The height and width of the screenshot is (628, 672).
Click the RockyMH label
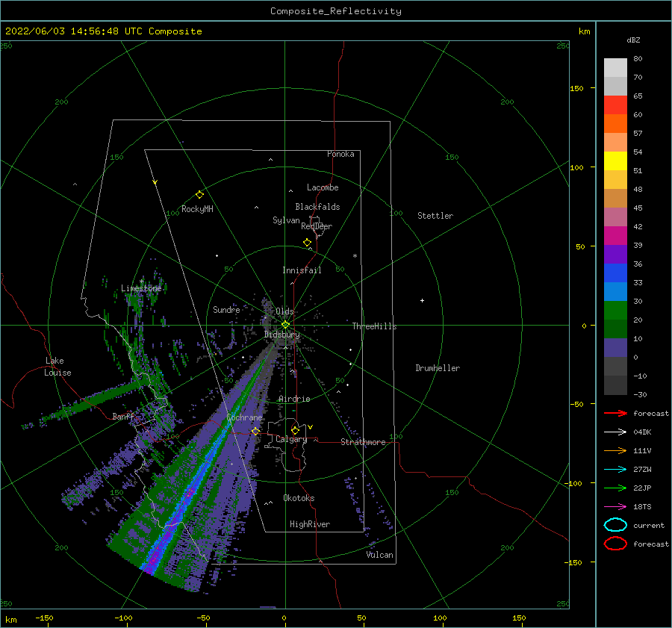click(197, 209)
